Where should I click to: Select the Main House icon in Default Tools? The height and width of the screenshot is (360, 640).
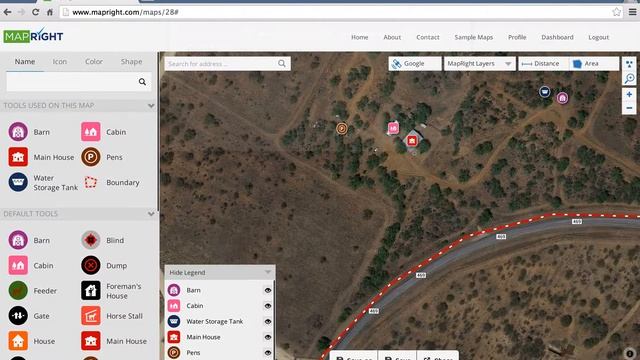[91, 341]
